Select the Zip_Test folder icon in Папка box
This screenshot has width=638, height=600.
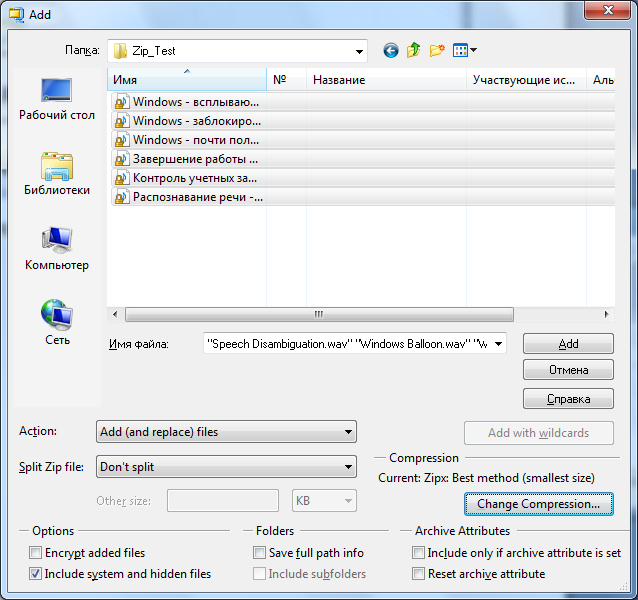click(x=120, y=51)
